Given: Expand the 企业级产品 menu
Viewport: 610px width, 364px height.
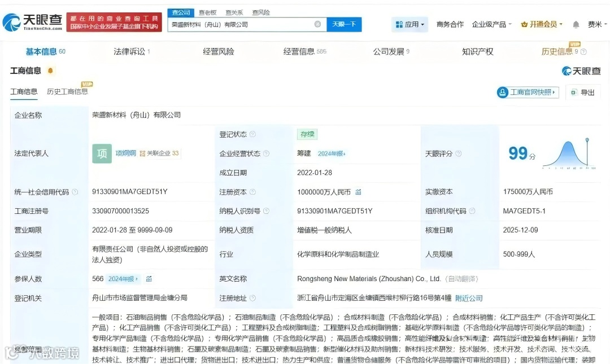Looking at the screenshot, I should point(492,24).
